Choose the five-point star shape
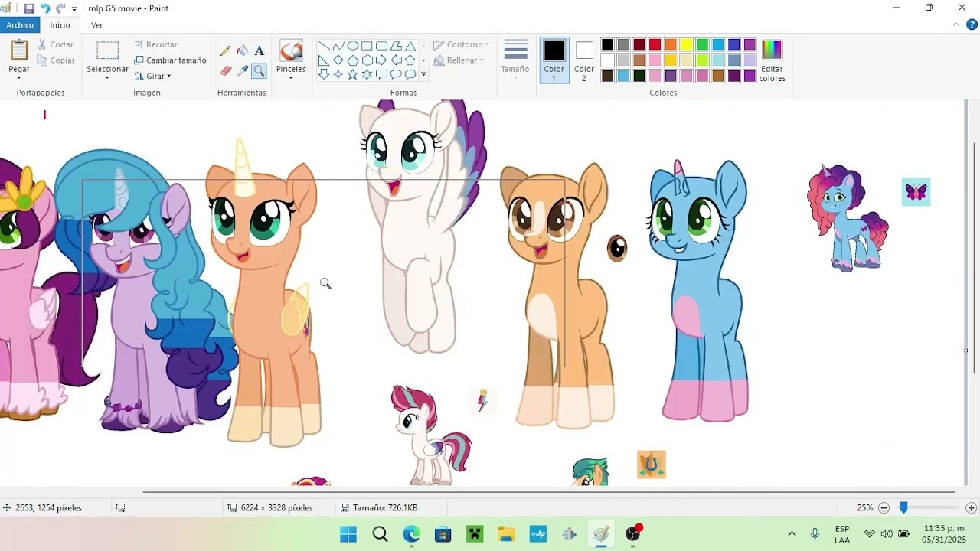This screenshot has width=980, height=551. [353, 74]
